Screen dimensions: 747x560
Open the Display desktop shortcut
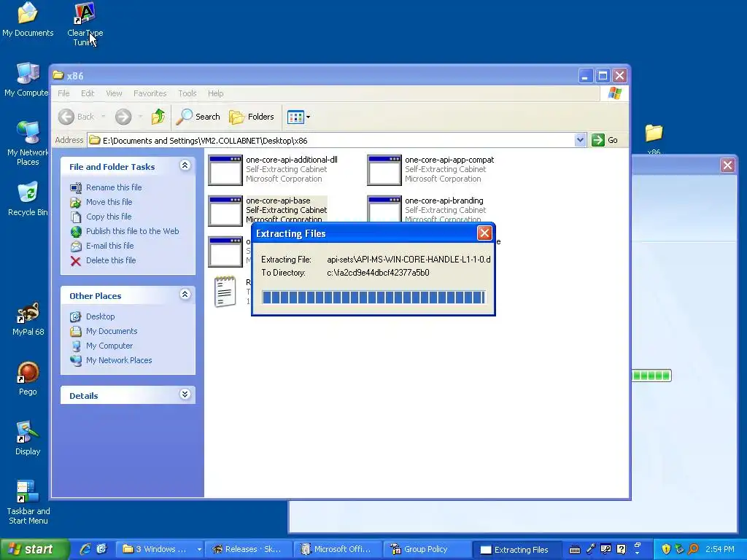pos(28,438)
